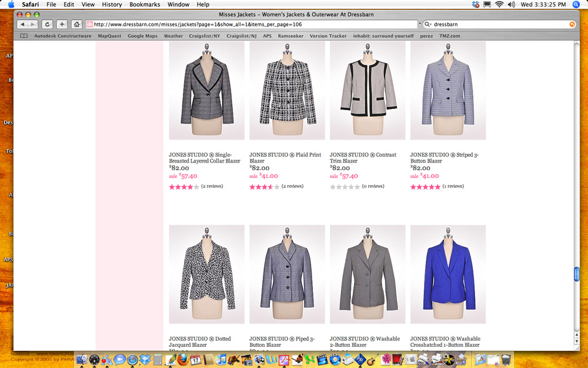588x368 pixels.
Task: View the black-and-white plaid blazer image
Action: [x=288, y=91]
